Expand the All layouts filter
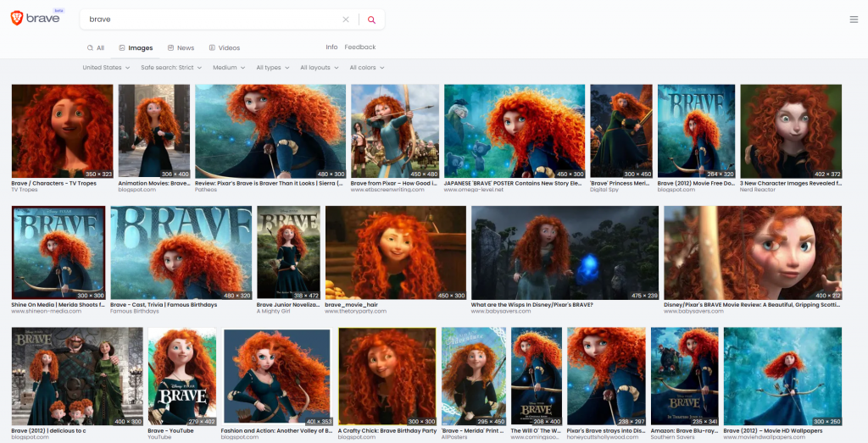 pyautogui.click(x=319, y=68)
